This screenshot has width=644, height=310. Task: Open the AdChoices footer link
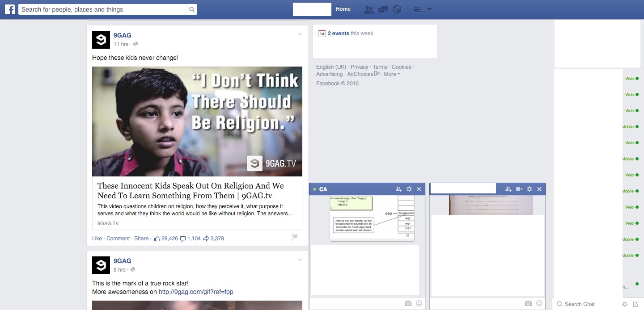tap(363, 74)
